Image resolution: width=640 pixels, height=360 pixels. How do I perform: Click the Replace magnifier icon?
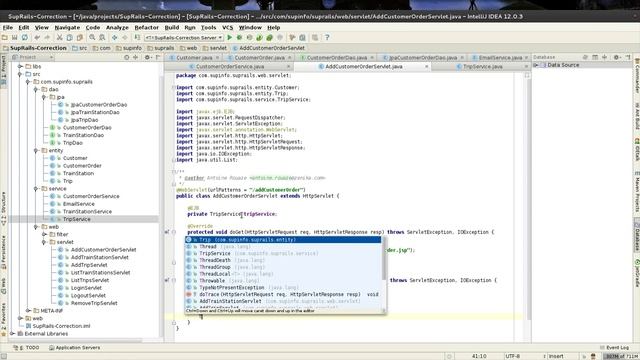coord(102,38)
